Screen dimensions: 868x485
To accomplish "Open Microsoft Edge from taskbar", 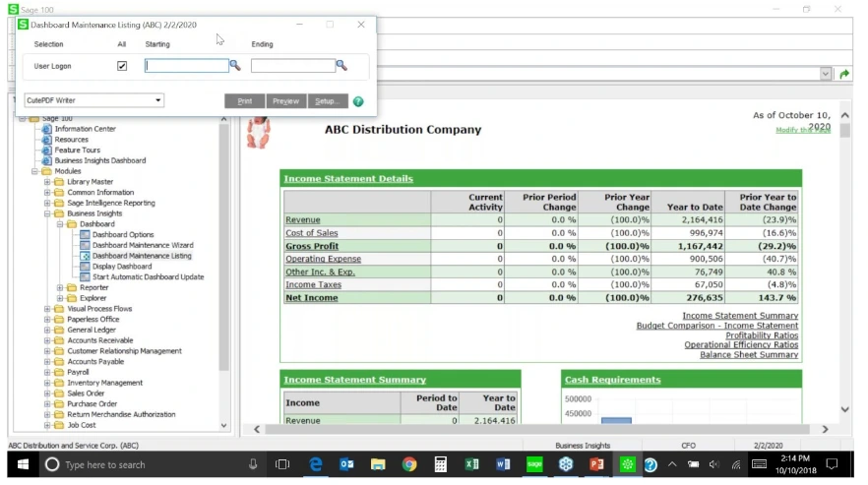I will [x=316, y=464].
